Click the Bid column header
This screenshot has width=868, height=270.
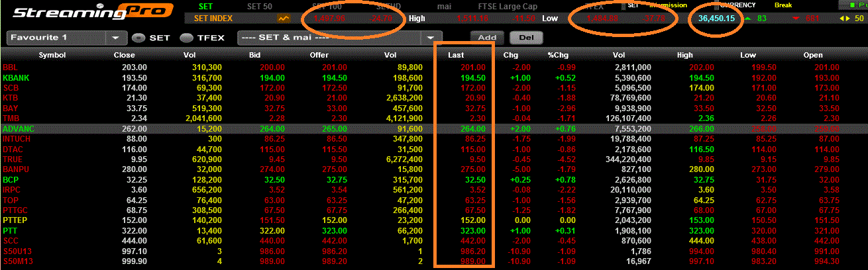coord(255,55)
